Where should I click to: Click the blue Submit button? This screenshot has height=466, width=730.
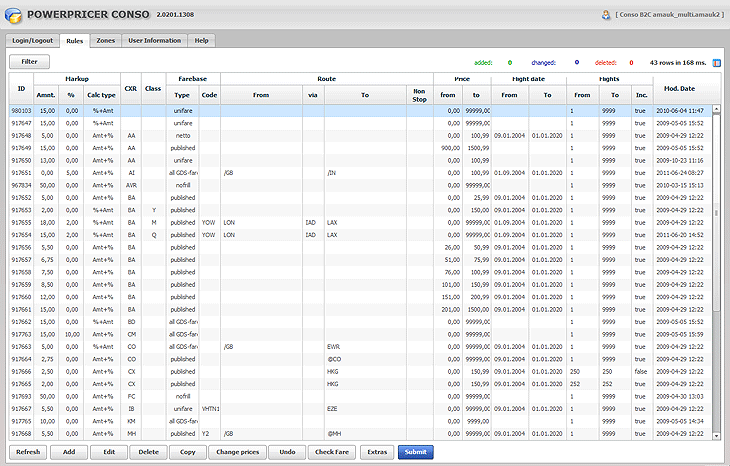[416, 452]
